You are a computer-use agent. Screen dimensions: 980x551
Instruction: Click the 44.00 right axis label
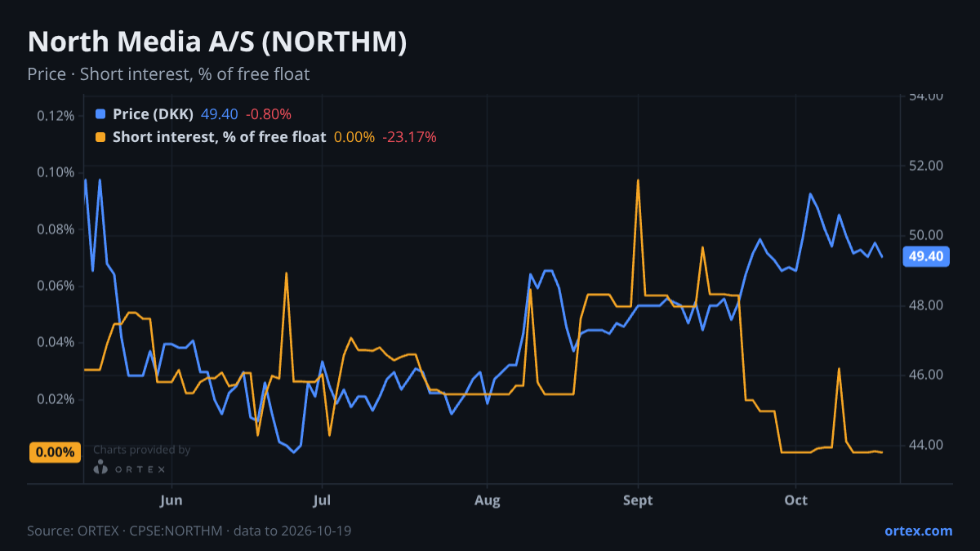click(x=926, y=445)
